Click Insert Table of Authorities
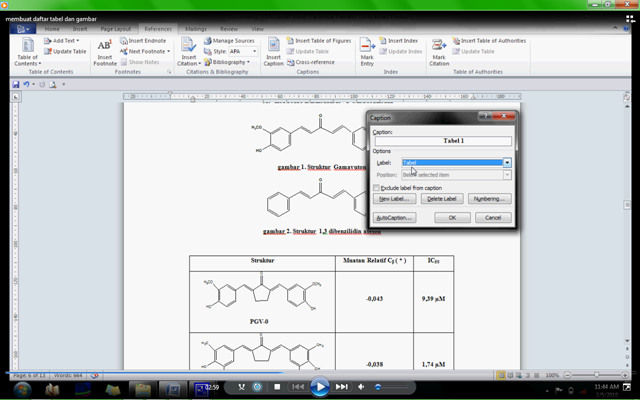640x400 pixels. click(x=489, y=41)
